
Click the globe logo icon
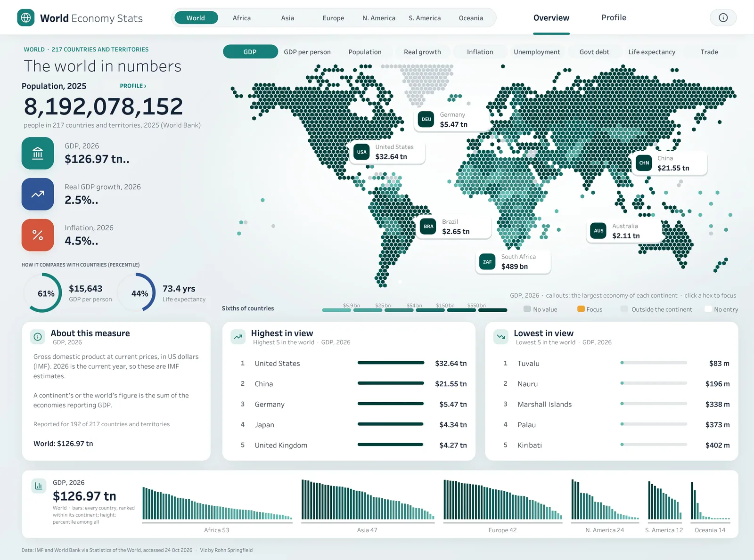pyautogui.click(x=26, y=17)
